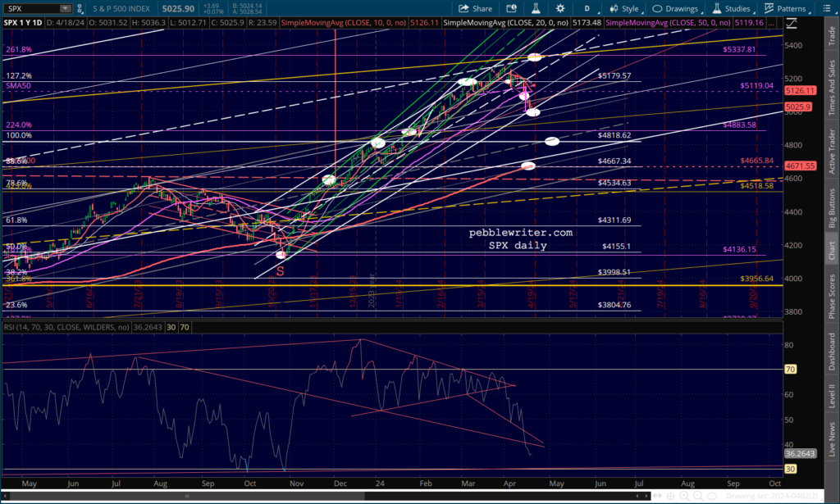Click the $4818.62 fib level label

point(614,135)
